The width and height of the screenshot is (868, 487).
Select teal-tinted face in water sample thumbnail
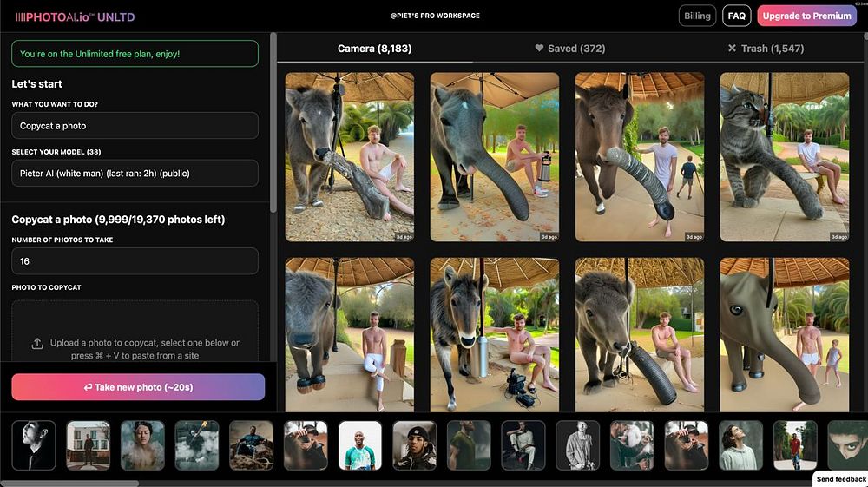[x=142, y=445]
